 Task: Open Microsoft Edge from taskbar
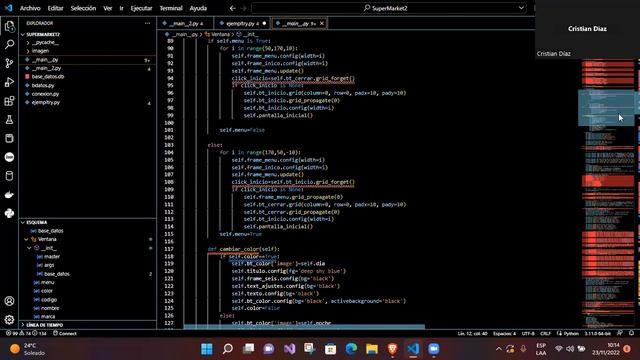[351, 349]
